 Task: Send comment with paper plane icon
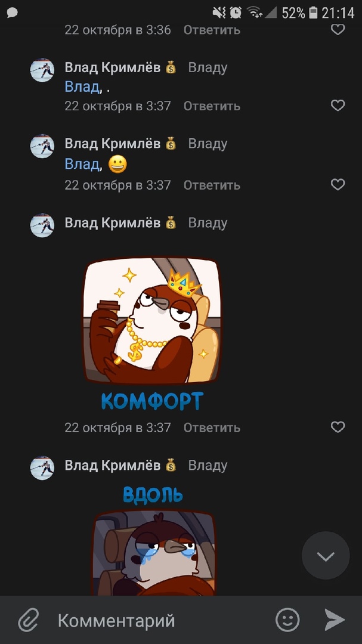point(335,620)
